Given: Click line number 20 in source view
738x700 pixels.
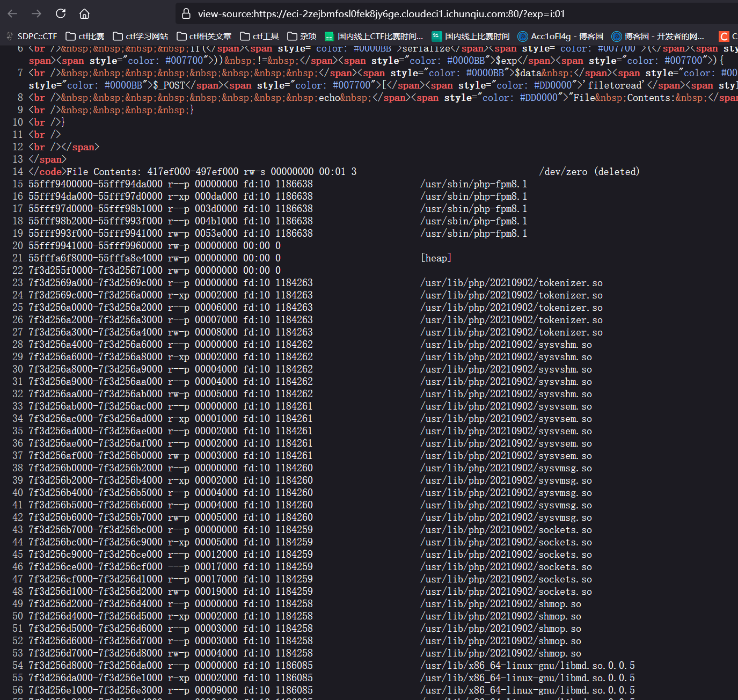Looking at the screenshot, I should (18, 246).
